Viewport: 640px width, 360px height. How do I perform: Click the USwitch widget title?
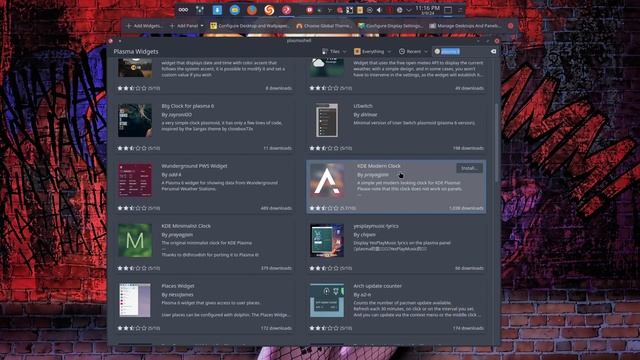tap(363, 106)
